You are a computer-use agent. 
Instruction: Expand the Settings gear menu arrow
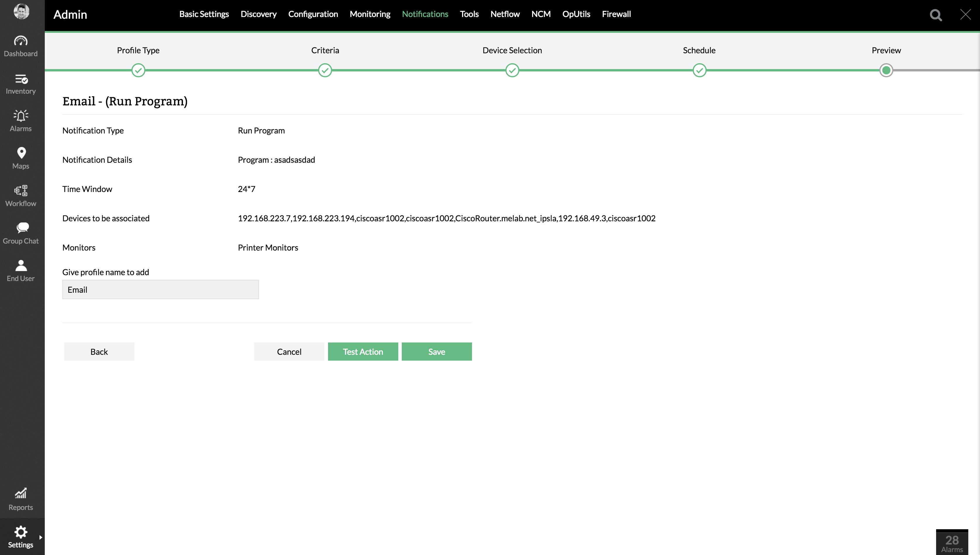(40, 537)
